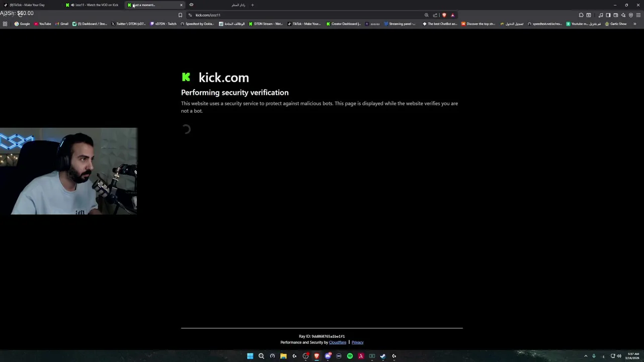
Task: Open the Streaming panel bookmark
Action: click(x=400, y=24)
